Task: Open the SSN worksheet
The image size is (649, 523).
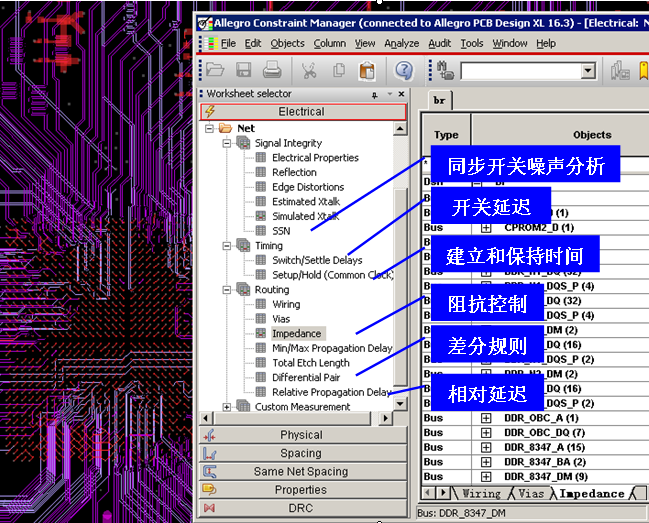Action: pos(281,231)
